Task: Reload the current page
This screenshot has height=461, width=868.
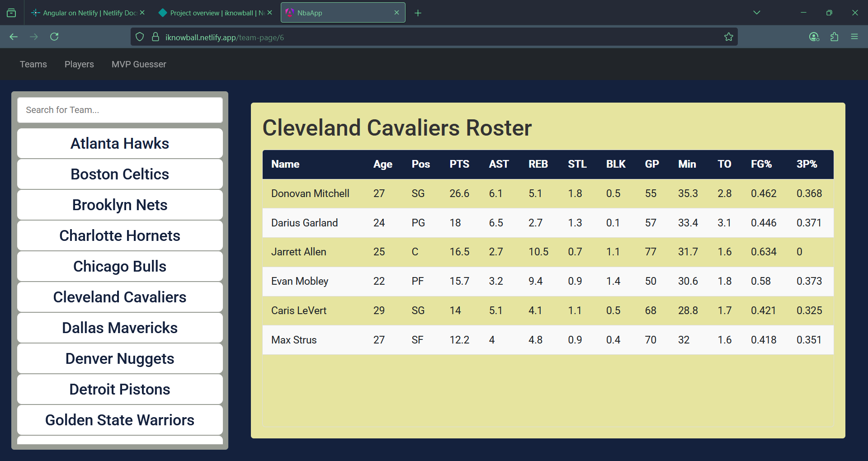Action: tap(54, 37)
